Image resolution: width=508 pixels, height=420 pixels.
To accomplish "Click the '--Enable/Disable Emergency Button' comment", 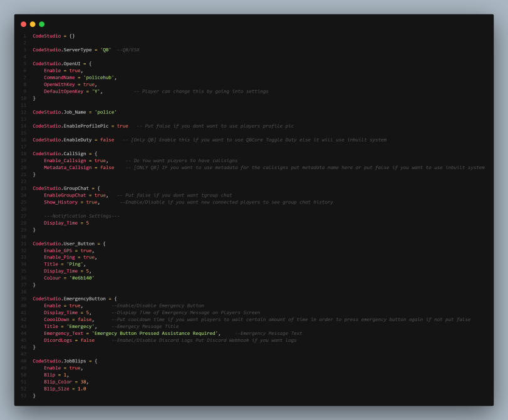I will click(x=158, y=305).
